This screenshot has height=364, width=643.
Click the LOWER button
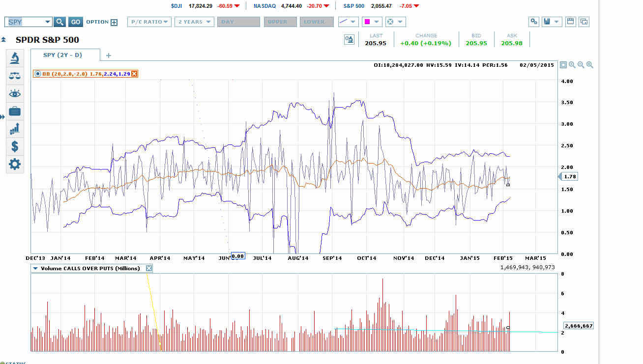coord(317,22)
